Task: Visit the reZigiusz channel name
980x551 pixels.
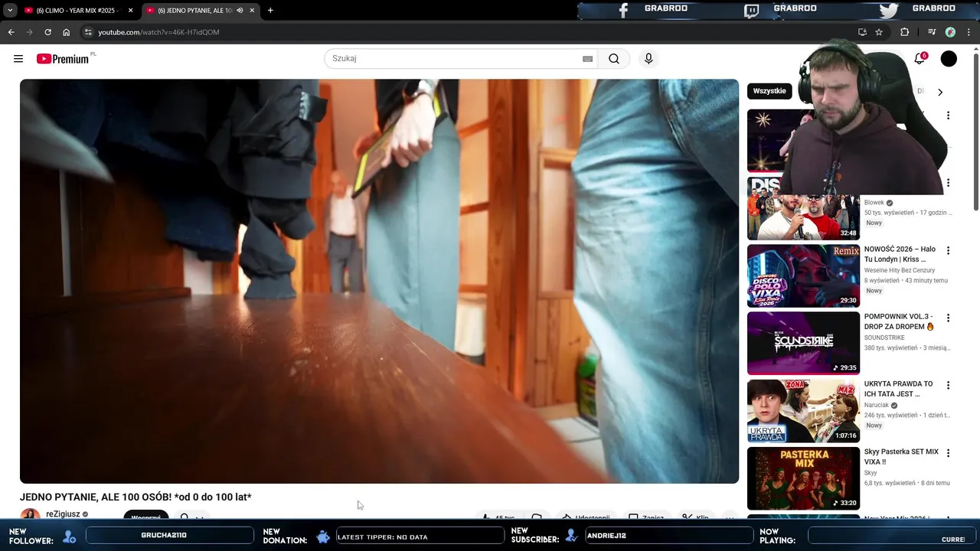Action: pos(63,514)
